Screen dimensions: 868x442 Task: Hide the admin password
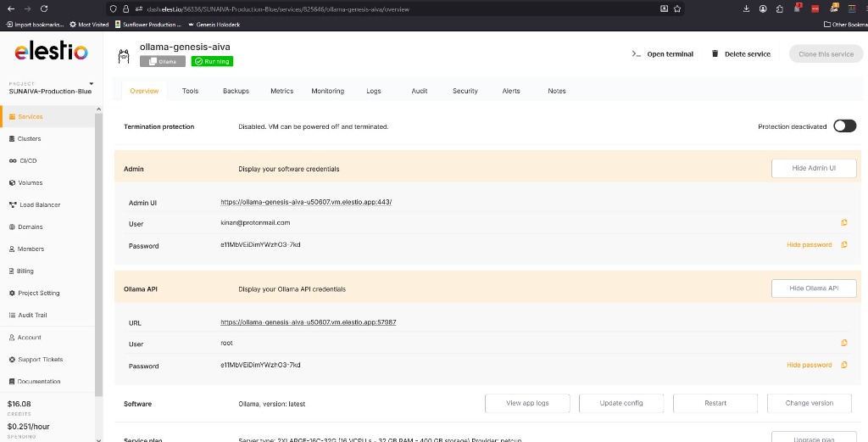coord(809,245)
